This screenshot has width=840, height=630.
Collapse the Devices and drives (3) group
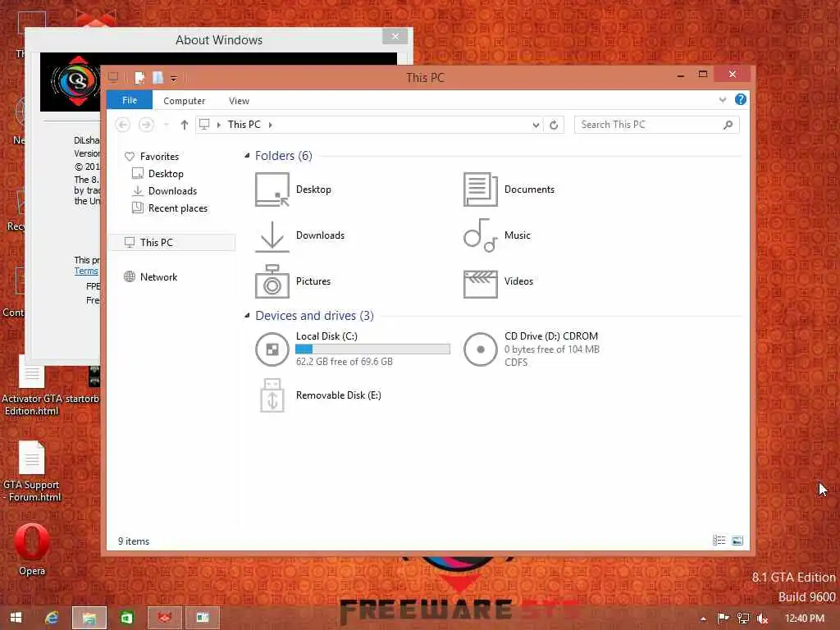click(247, 316)
